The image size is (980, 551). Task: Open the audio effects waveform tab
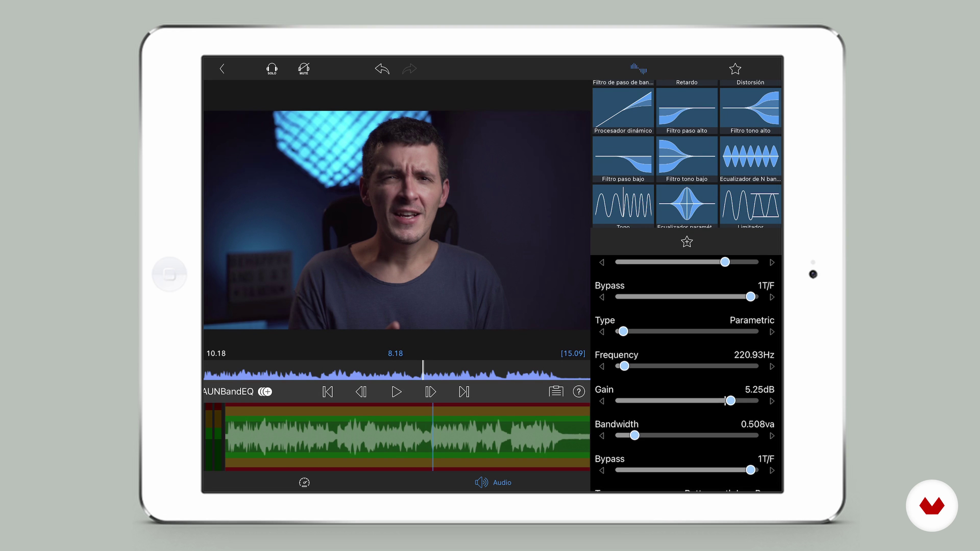click(638, 68)
